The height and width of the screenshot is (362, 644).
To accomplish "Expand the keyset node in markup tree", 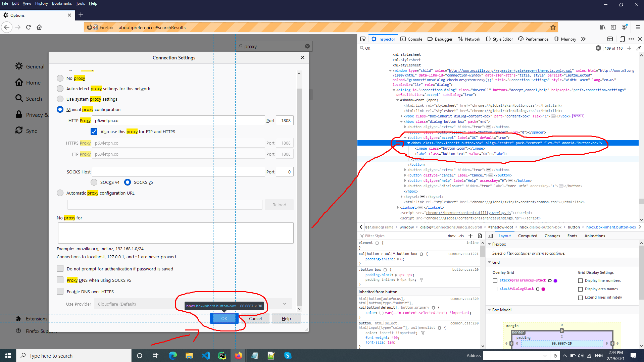I will coord(402,197).
